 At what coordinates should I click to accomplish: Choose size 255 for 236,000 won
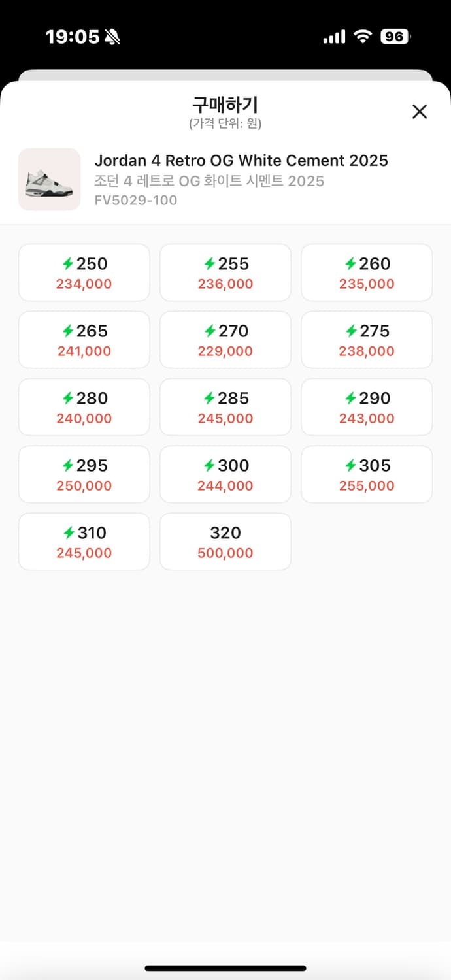pos(225,272)
